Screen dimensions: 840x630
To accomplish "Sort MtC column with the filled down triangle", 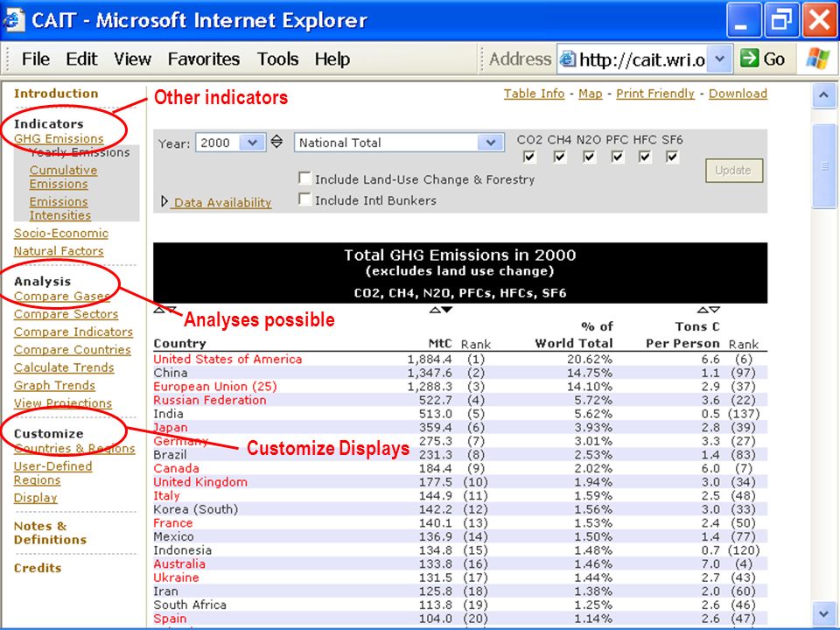I will click(447, 310).
